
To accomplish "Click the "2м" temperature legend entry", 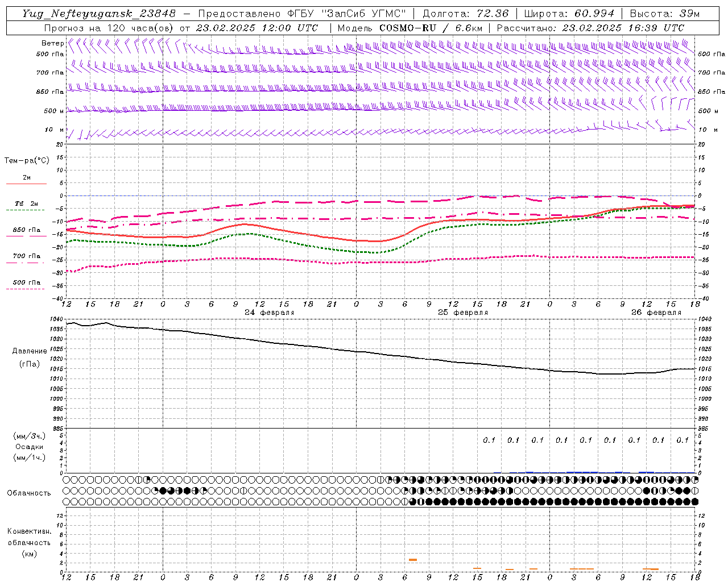I will [x=27, y=177].
